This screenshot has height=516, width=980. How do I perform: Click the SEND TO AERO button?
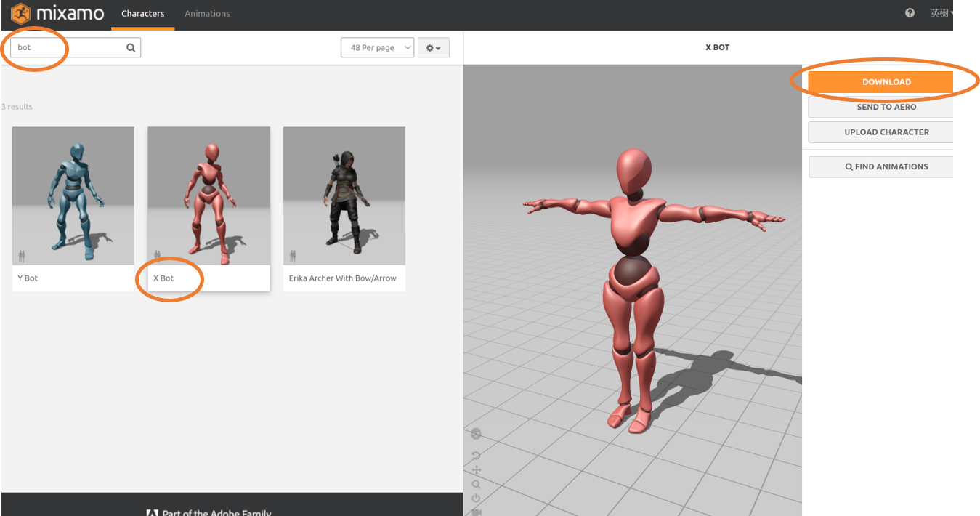pos(880,107)
